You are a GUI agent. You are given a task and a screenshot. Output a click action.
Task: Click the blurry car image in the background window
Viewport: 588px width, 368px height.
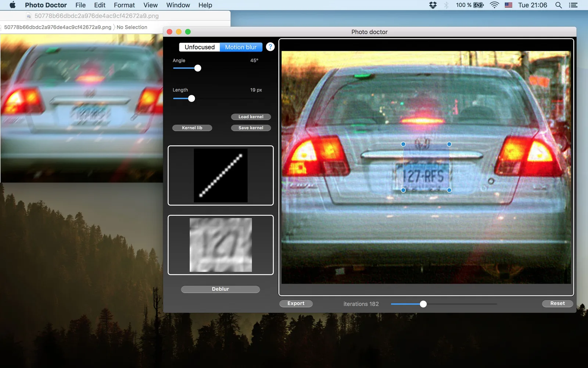pos(82,109)
